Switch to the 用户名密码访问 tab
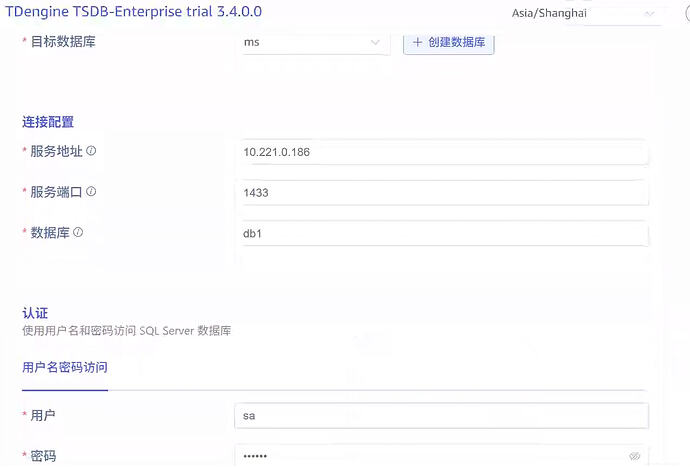Screen dimensions: 690x467 [65, 367]
